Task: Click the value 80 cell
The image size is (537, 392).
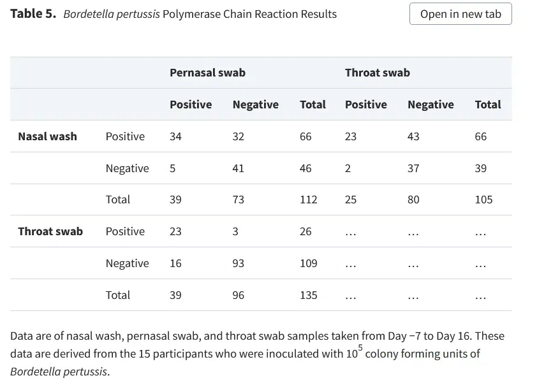Action: 413,200
